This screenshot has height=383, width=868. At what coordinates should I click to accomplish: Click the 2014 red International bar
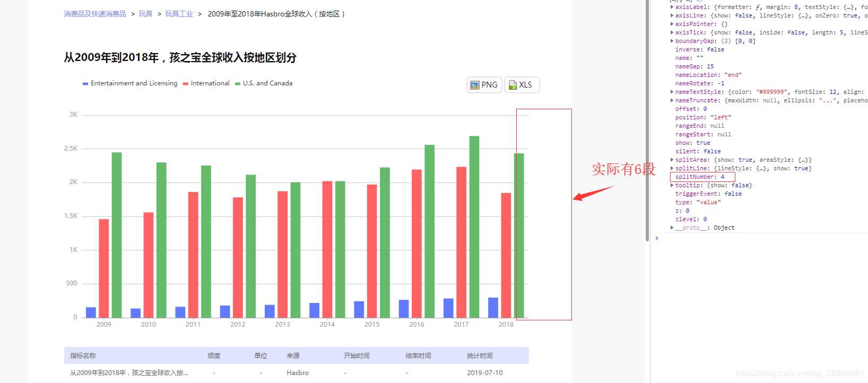(327, 249)
